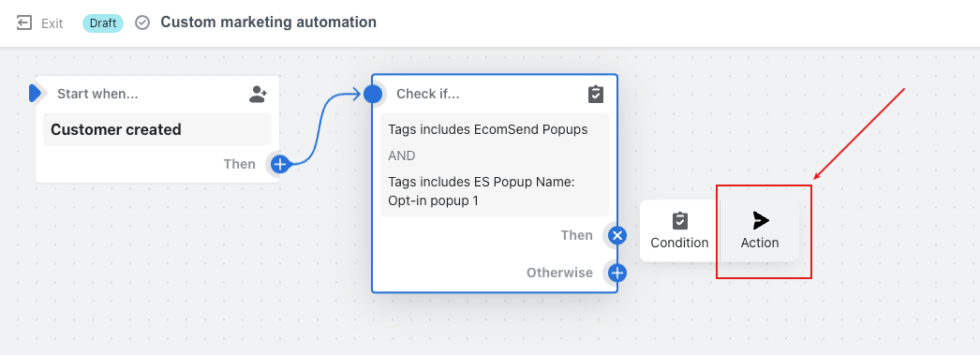Select the Custom marketing automation title
Viewport: 980px width, 355px height.
click(x=268, y=22)
